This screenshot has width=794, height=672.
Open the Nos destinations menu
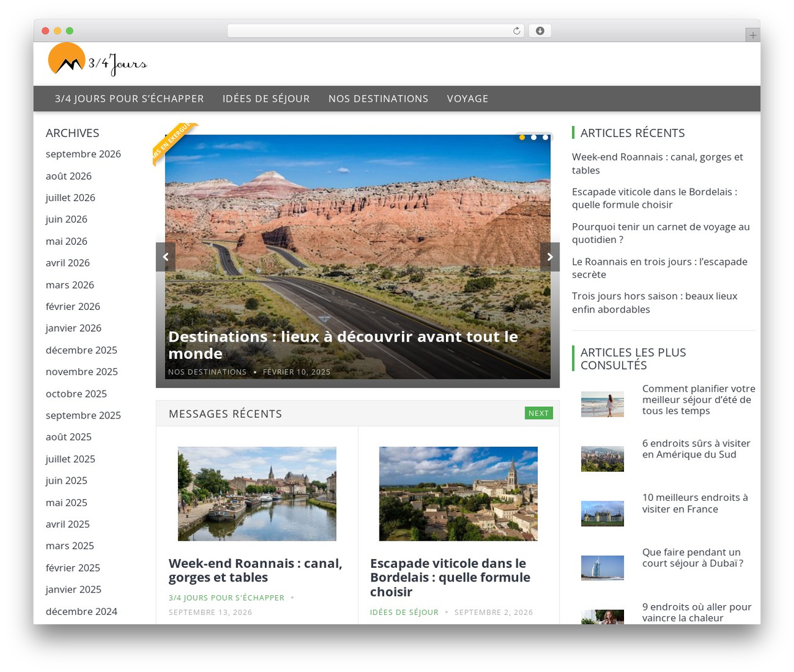click(378, 99)
